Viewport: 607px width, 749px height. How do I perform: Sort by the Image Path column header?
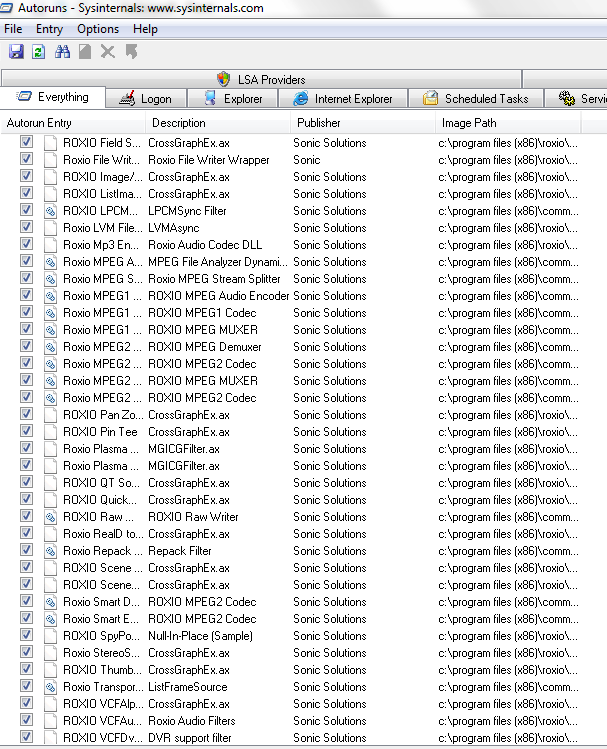pyautogui.click(x=508, y=123)
